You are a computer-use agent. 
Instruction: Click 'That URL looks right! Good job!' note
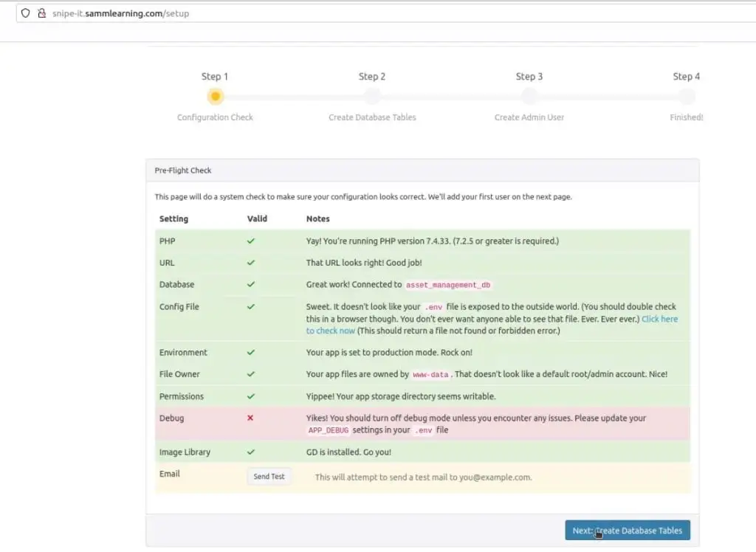[x=364, y=263]
